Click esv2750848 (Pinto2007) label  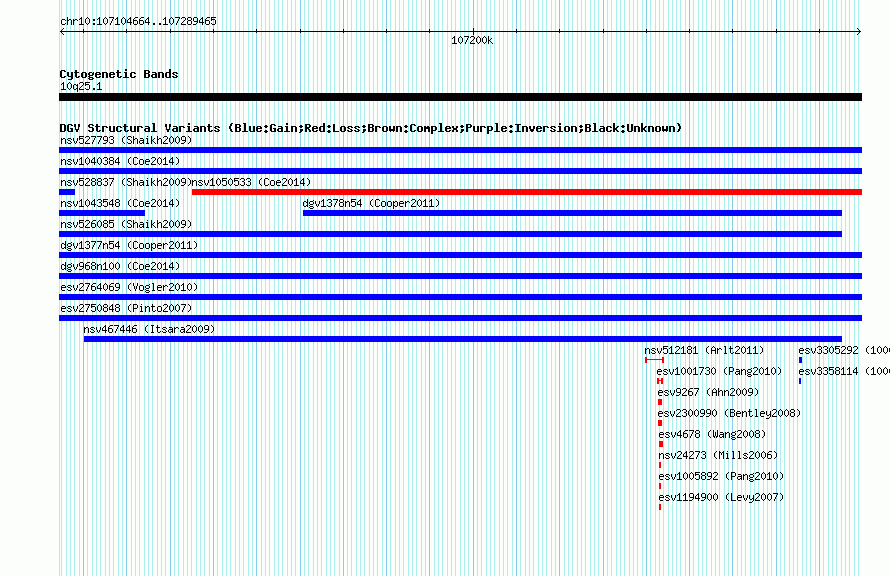click(126, 308)
